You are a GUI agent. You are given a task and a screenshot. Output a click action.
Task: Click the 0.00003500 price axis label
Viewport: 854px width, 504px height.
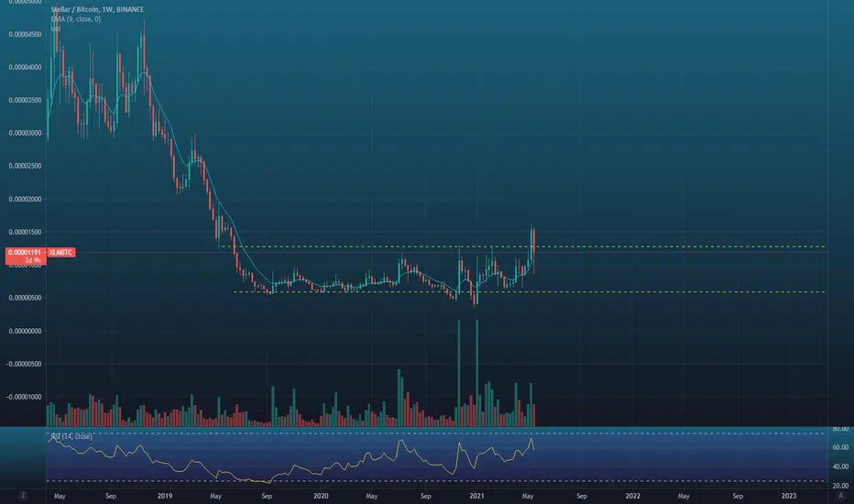pyautogui.click(x=25, y=100)
